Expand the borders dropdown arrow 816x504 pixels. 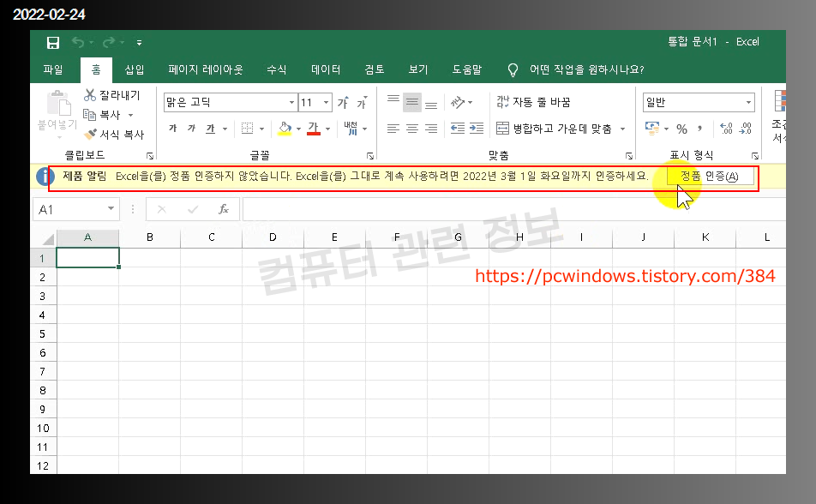[x=261, y=129]
